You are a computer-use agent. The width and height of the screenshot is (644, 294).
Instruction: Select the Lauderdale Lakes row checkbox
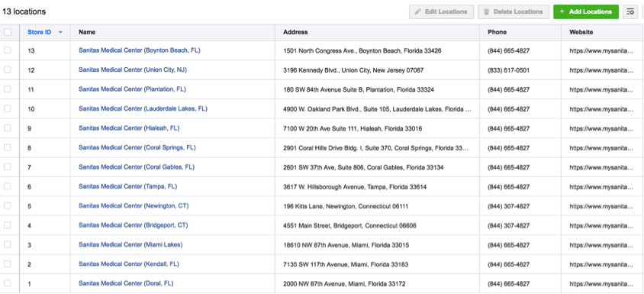tap(8, 108)
